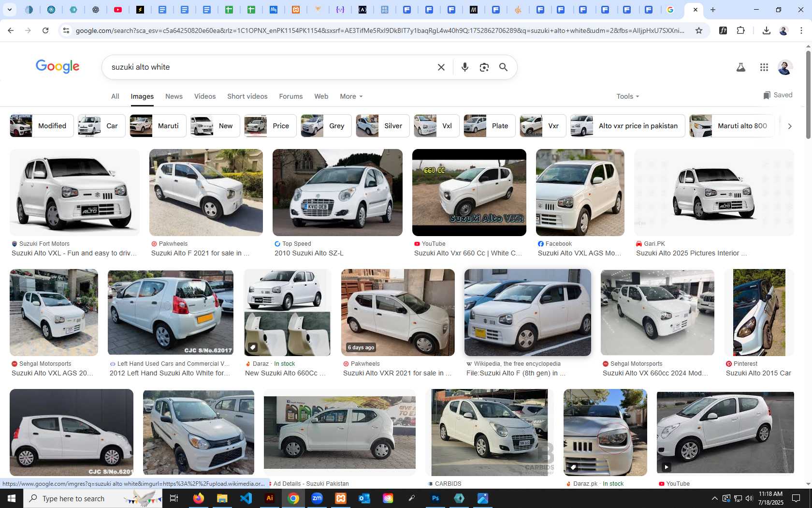Open Suzuki Fort Motors Alto VXL image

pos(74,193)
